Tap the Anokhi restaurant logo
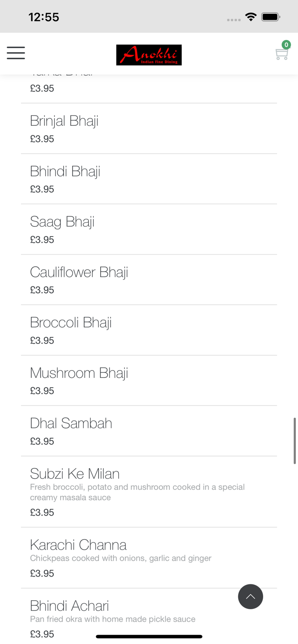Viewport: 298px width, 644px height. [149, 55]
